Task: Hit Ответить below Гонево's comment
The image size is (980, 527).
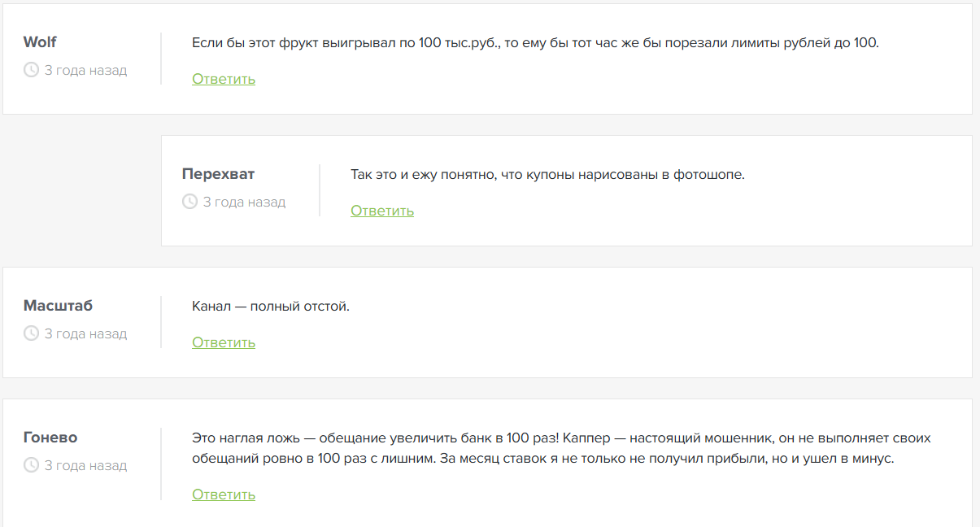Action: pos(224,494)
